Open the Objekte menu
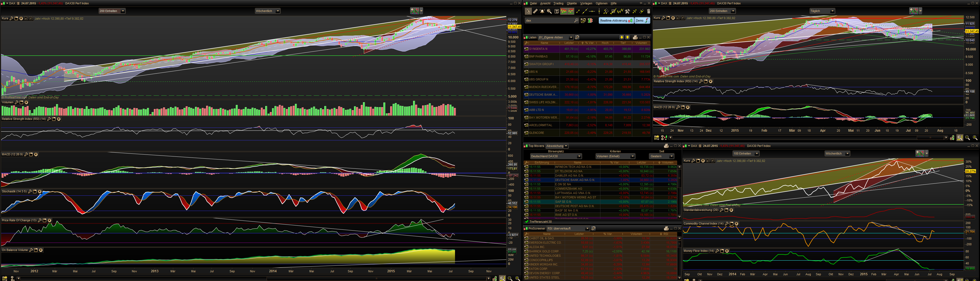This screenshot has width=980, height=281. click(571, 4)
